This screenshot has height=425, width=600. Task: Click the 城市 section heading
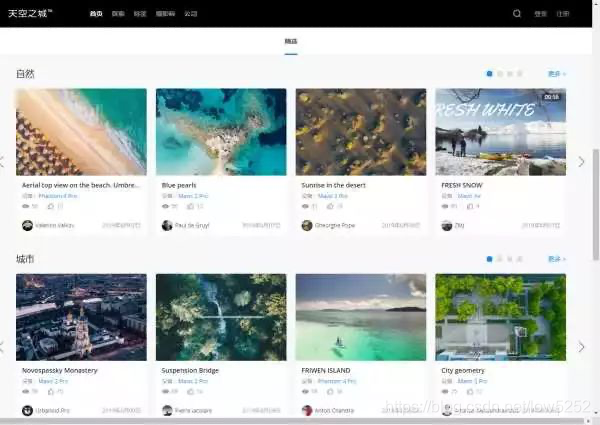click(x=25, y=259)
